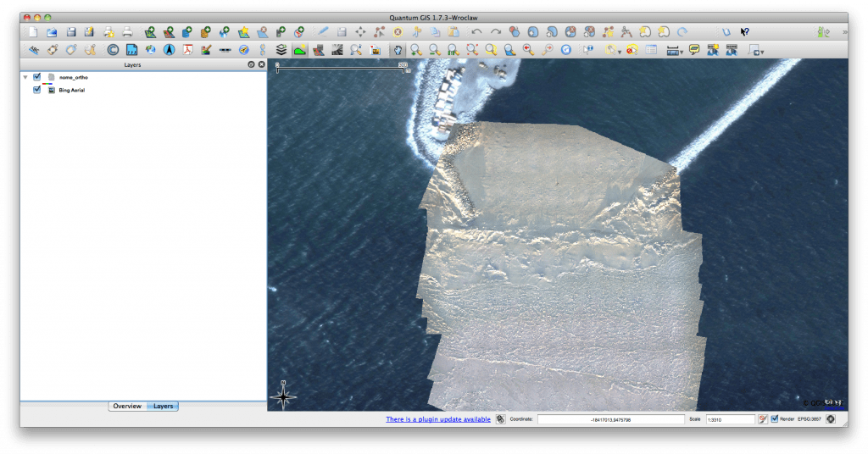The image size is (868, 454).
Task: Switch to the Overview tab
Action: click(x=127, y=406)
